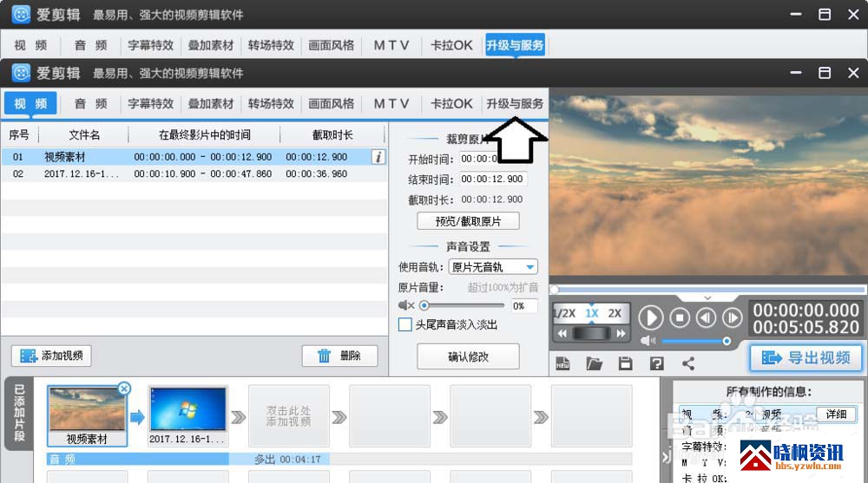Click the info icon on the 视频素材 row

click(x=378, y=157)
